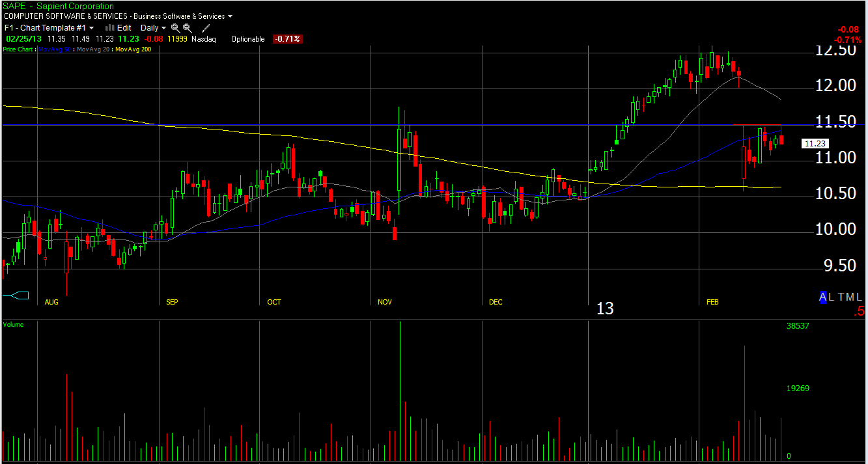Click the 11.23 current price tag
This screenshot has width=868, height=464.
(x=815, y=144)
